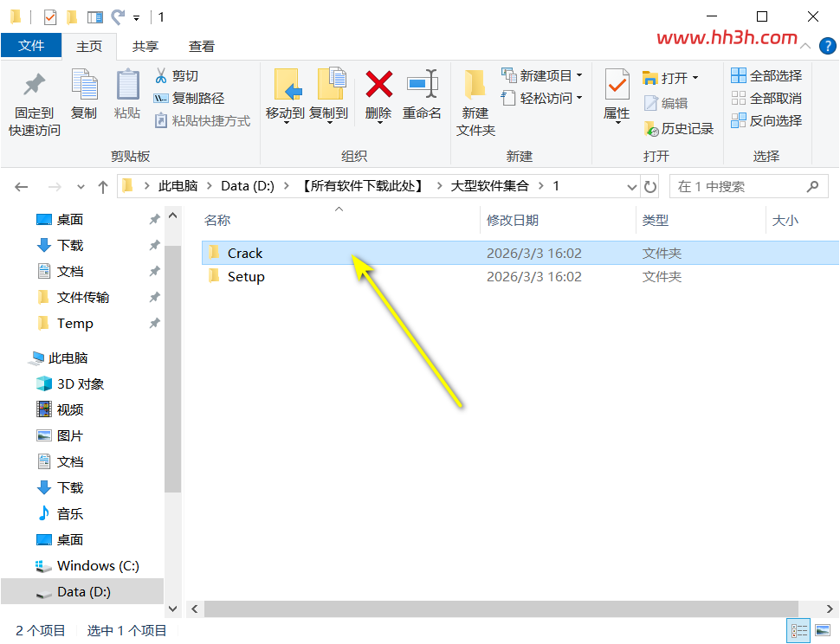Click the Properties (属性) checkmark icon

tap(617, 84)
